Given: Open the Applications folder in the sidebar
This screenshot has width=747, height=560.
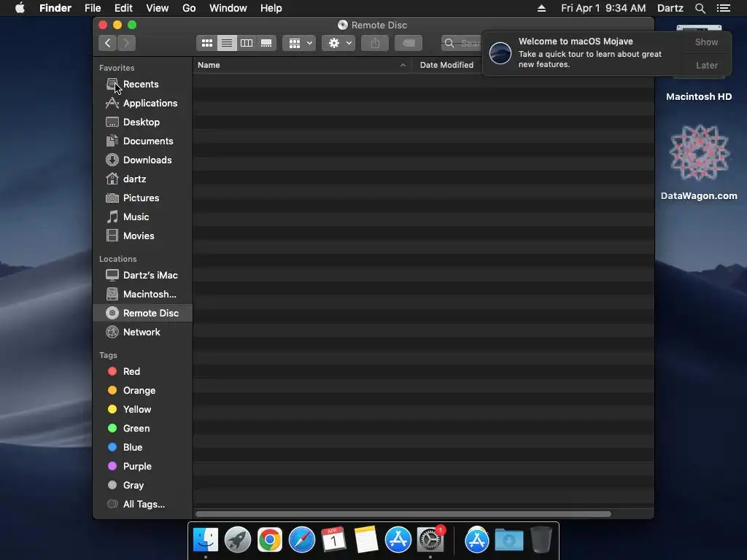Looking at the screenshot, I should 143,104.
